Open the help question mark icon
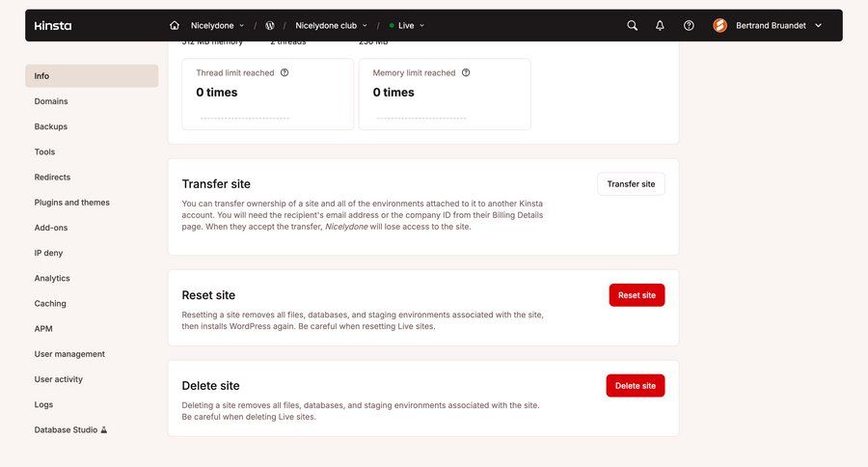 click(689, 26)
